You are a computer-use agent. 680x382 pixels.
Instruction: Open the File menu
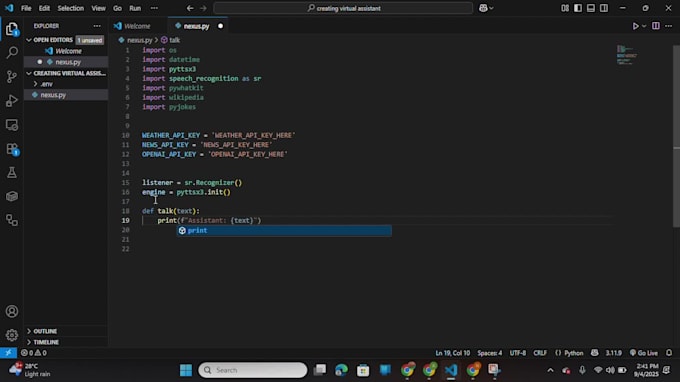(26, 8)
